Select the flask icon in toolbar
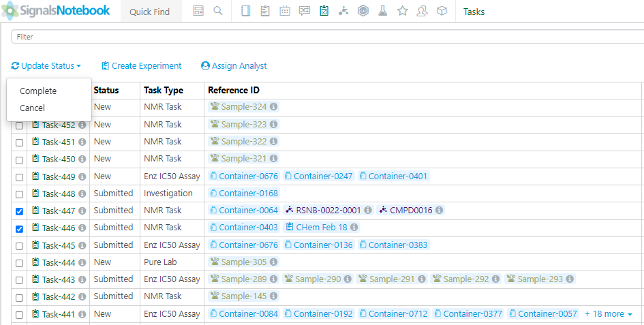 [x=383, y=11]
